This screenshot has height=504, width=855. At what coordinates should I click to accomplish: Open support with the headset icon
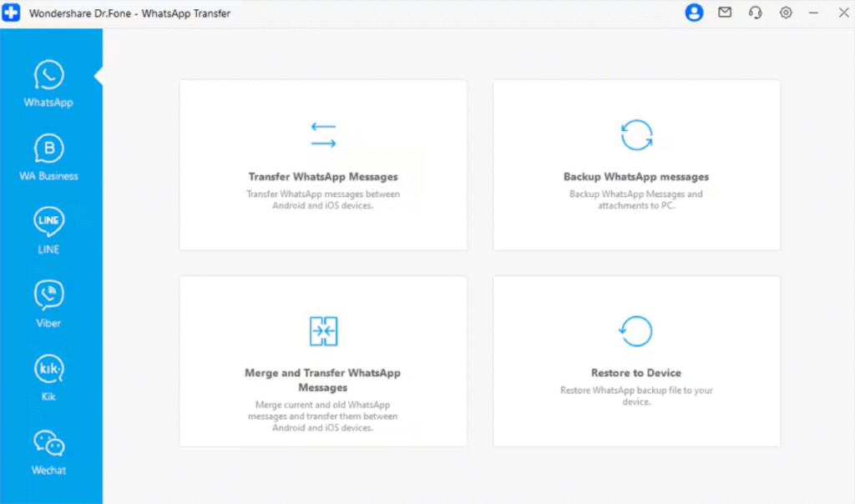click(755, 13)
